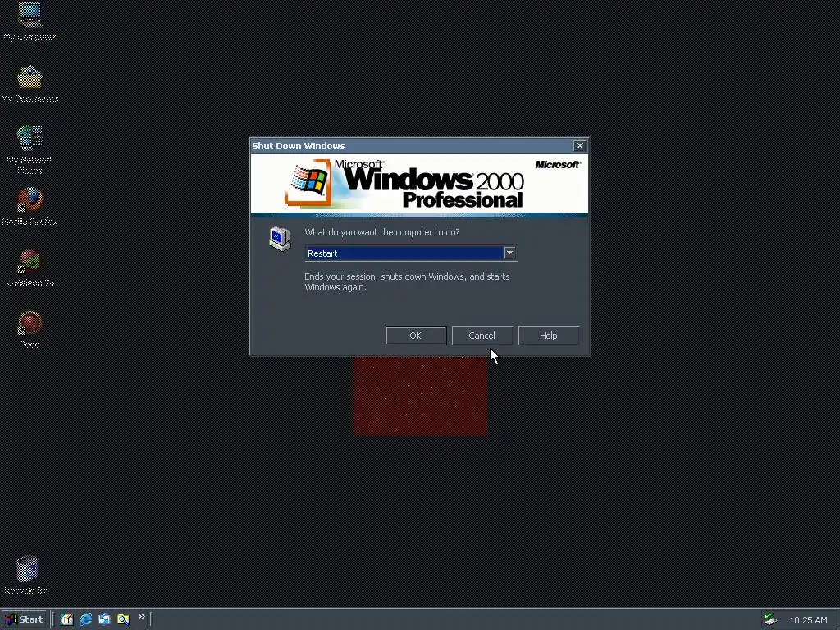This screenshot has height=630, width=840.
Task: Launch Internet Explorer from quick launch
Action: coord(85,619)
